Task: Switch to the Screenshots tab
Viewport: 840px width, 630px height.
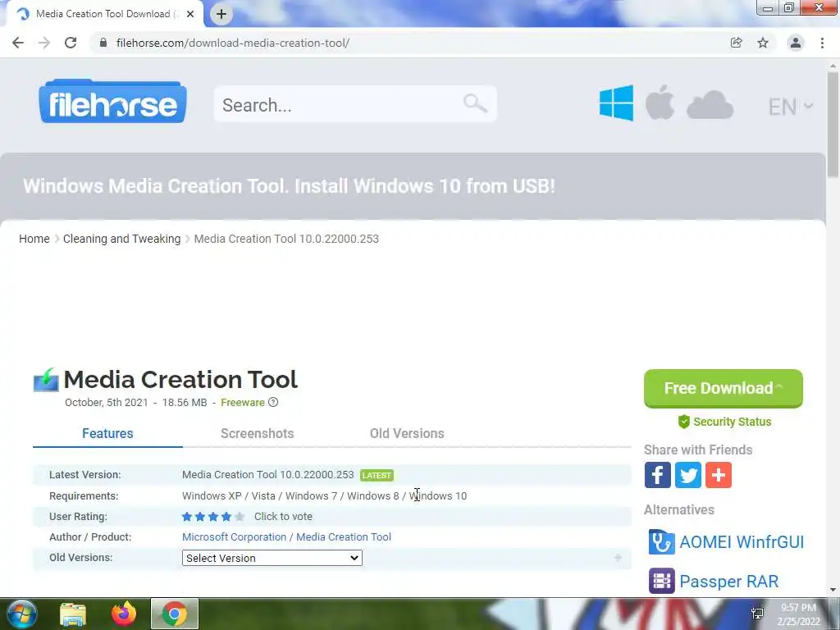Action: pyautogui.click(x=257, y=433)
